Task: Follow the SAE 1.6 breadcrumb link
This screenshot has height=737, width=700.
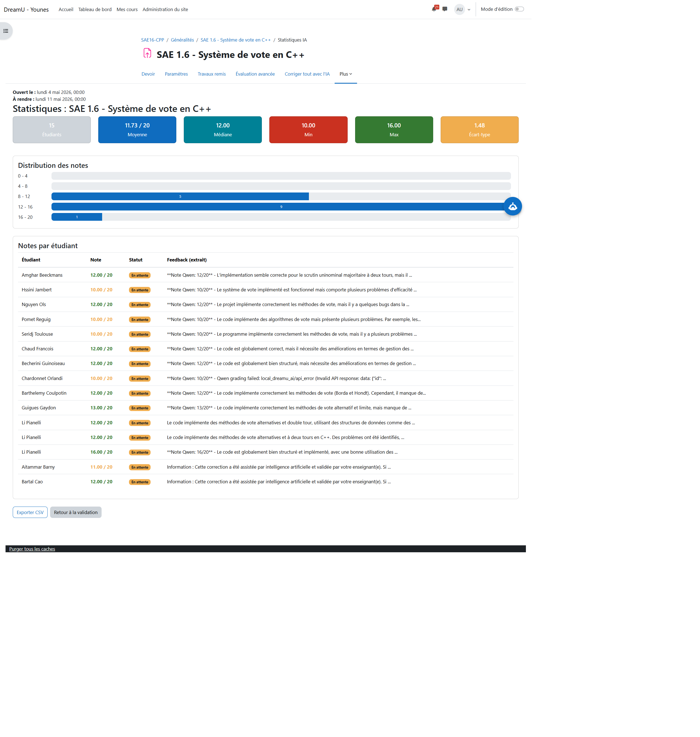Action: pyautogui.click(x=236, y=40)
